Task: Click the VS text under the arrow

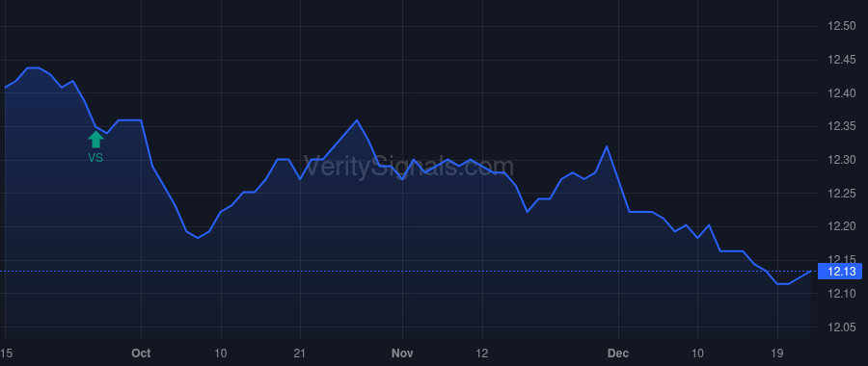Action: [x=95, y=158]
